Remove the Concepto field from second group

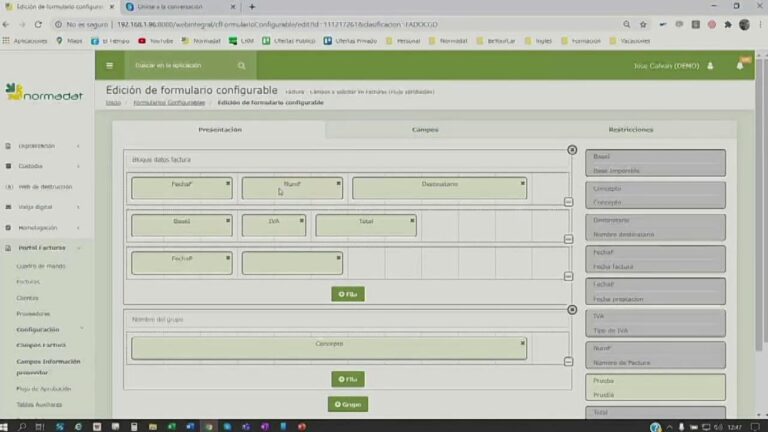[x=523, y=343]
